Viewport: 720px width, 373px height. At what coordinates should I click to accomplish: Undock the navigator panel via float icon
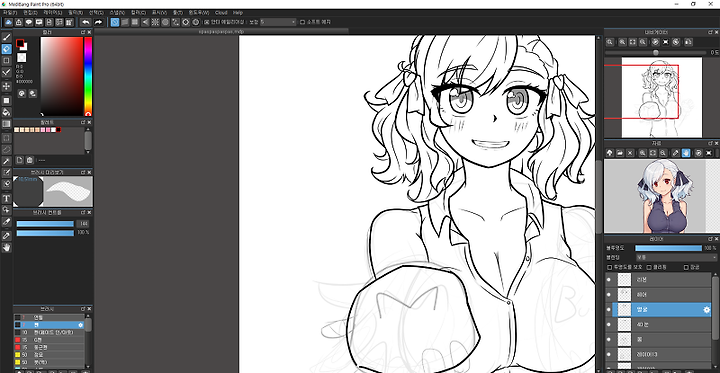[710, 32]
